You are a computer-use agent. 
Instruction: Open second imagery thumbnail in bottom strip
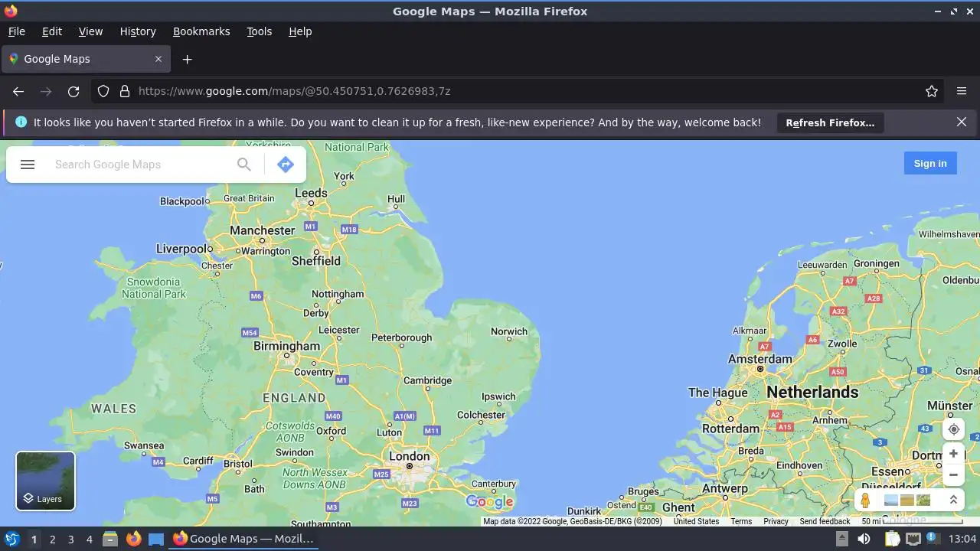907,500
